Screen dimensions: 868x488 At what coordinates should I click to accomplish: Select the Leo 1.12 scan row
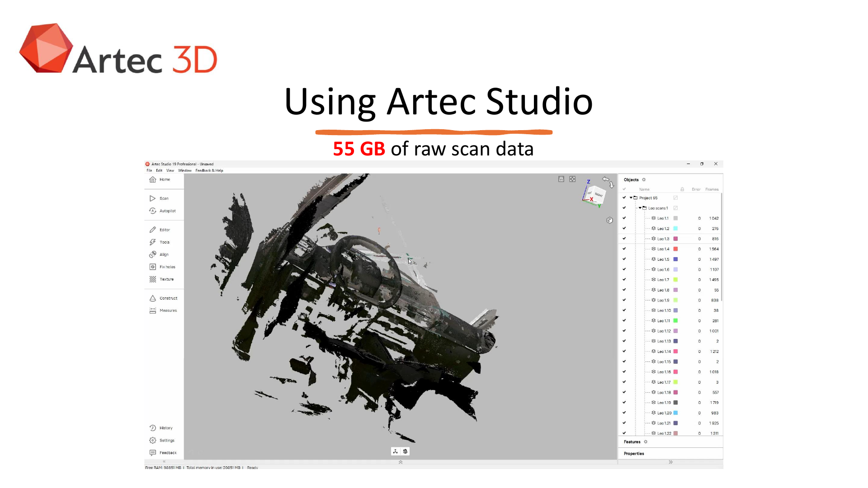coord(670,331)
